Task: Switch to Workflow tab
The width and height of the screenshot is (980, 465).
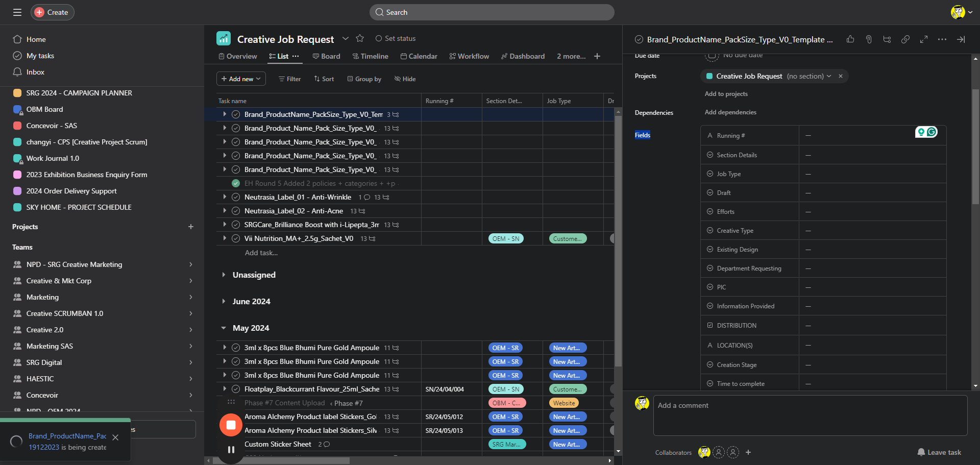Action: 469,56
